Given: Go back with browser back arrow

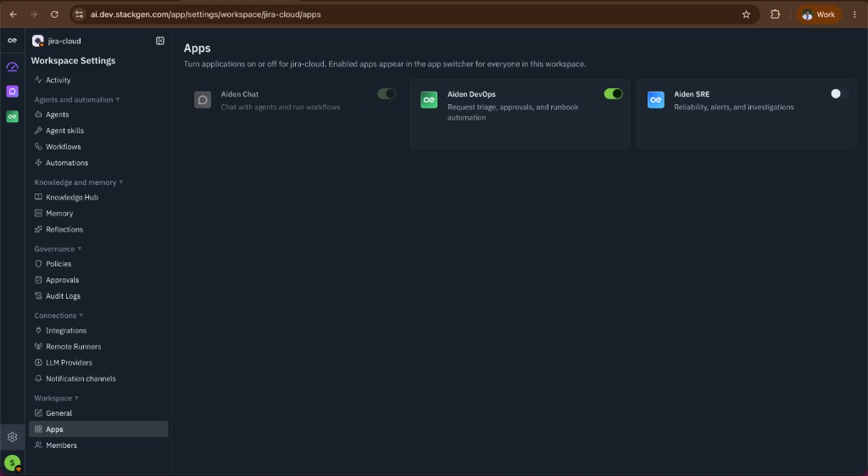Looking at the screenshot, I should (14, 14).
